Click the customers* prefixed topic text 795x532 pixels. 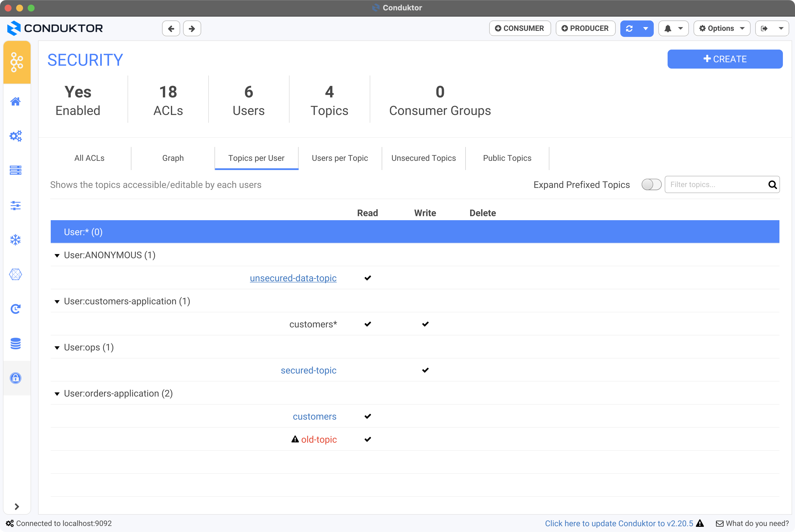coord(313,324)
